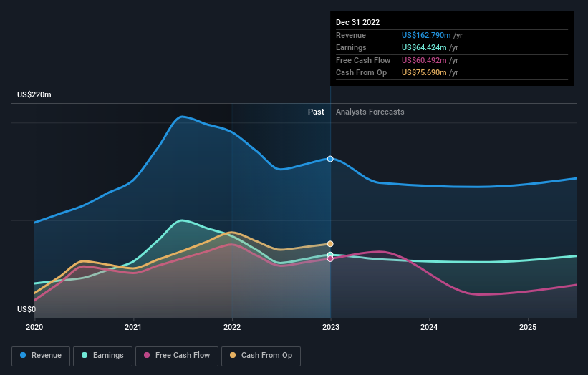Screen dimensions: 588x375
Task: Click the US$0 y-axis label
Action: click(26, 309)
